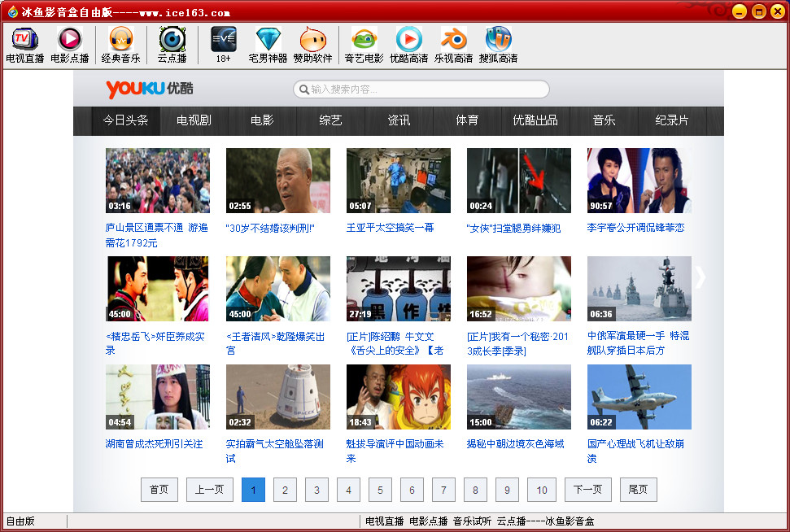Select page 8 in pagination

point(476,490)
